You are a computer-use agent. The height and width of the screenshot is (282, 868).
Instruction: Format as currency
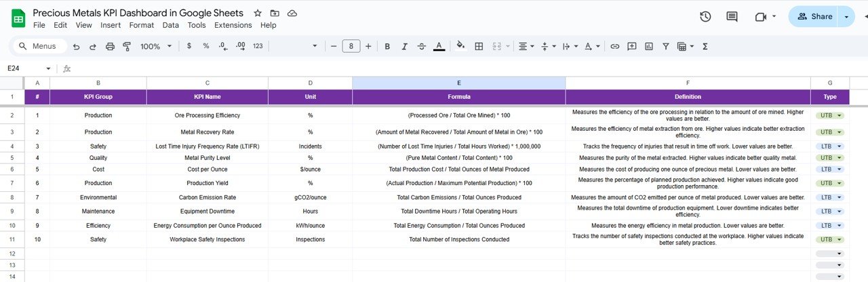(x=189, y=46)
